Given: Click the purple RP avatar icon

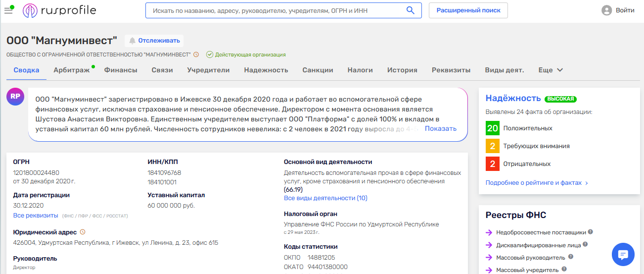Looking at the screenshot, I should tap(15, 96).
